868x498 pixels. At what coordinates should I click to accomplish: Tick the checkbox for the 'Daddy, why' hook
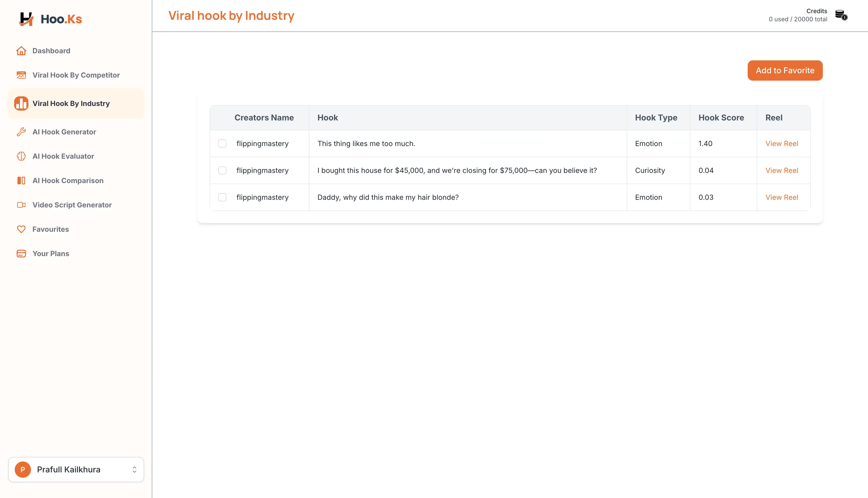coord(223,197)
